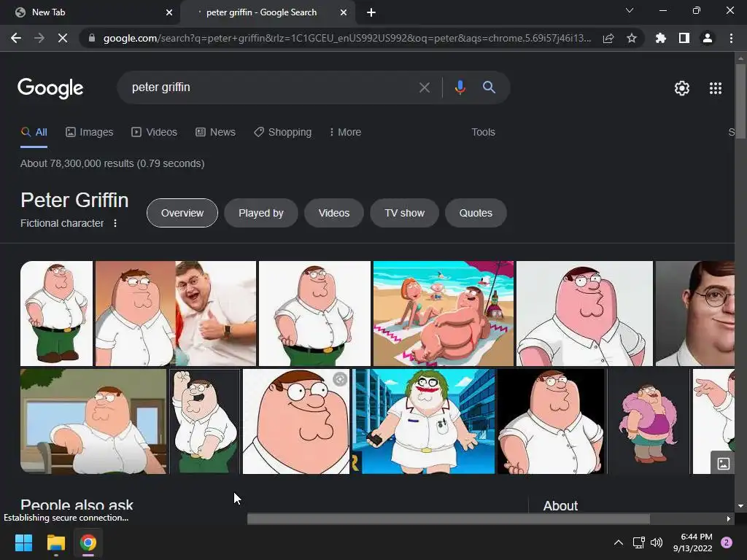Image resolution: width=747 pixels, height=560 pixels.
Task: Click the browser forward arrow
Action: click(39, 38)
